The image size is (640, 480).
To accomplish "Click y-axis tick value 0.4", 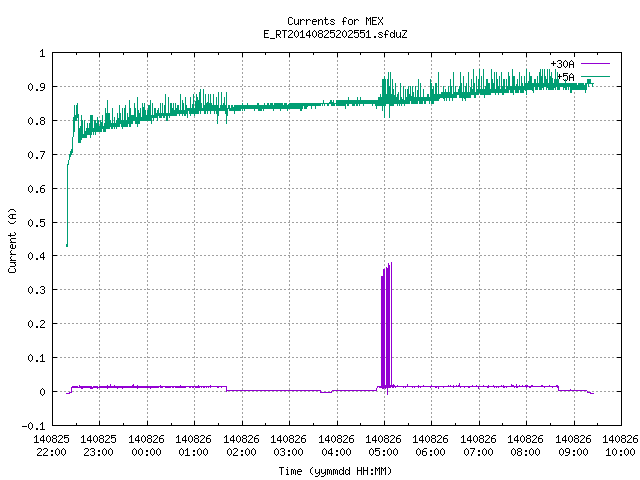I will coord(36,256).
